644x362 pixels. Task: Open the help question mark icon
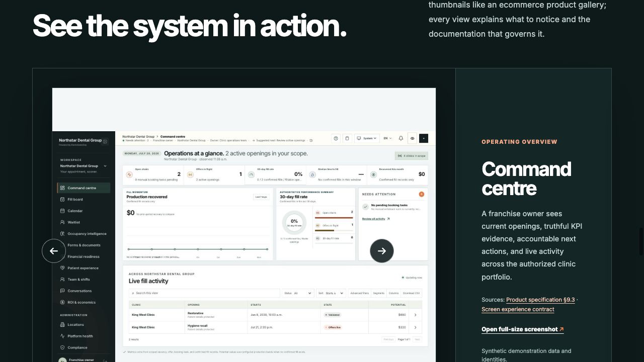(x=336, y=138)
